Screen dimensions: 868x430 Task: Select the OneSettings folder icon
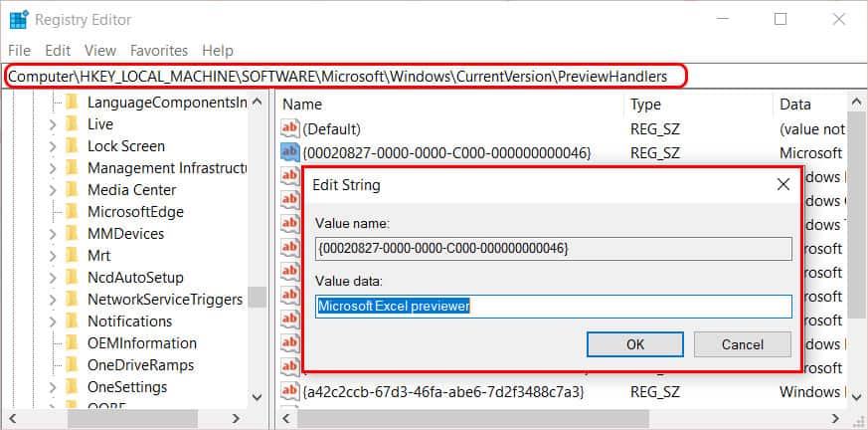coord(72,386)
